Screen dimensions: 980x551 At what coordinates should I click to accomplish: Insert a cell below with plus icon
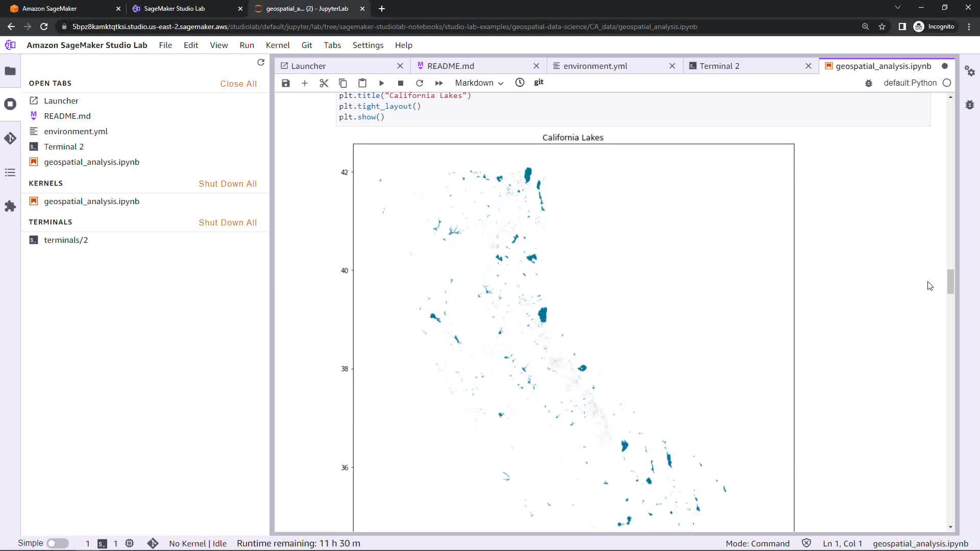(x=305, y=83)
